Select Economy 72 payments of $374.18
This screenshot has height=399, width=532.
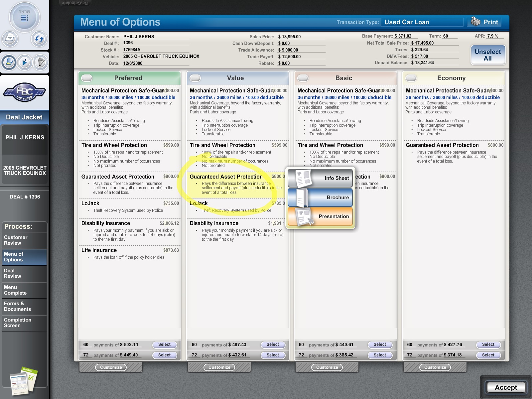pos(488,355)
